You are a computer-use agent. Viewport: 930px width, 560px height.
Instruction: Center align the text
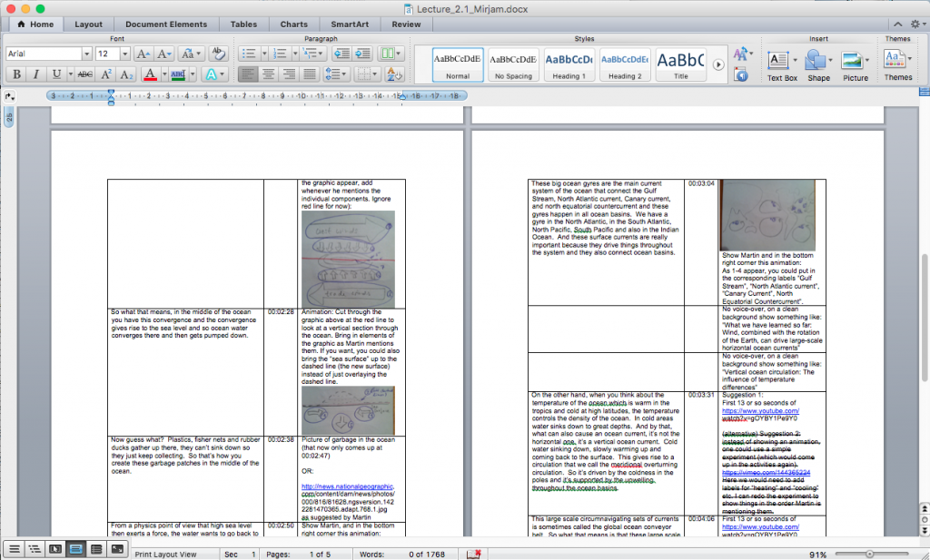[x=270, y=74]
